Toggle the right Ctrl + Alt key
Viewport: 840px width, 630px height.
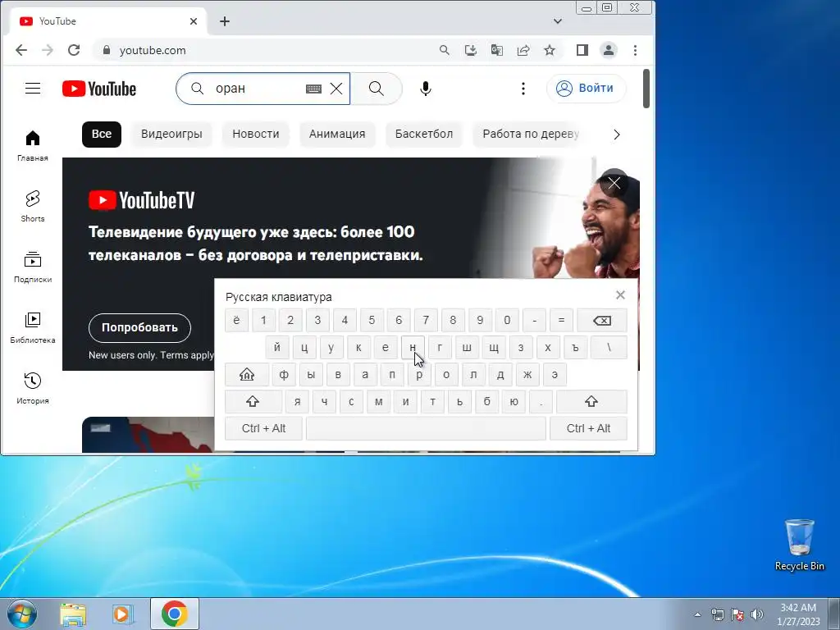[x=588, y=428]
